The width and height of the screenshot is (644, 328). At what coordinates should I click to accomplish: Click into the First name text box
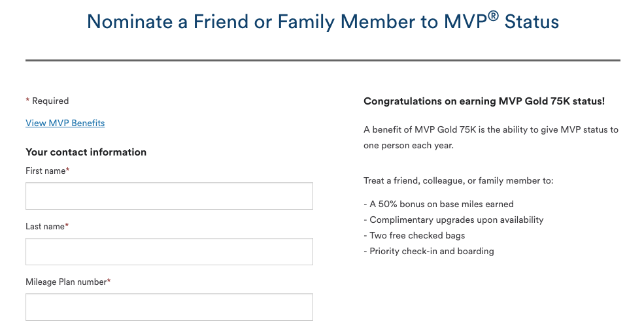click(169, 196)
